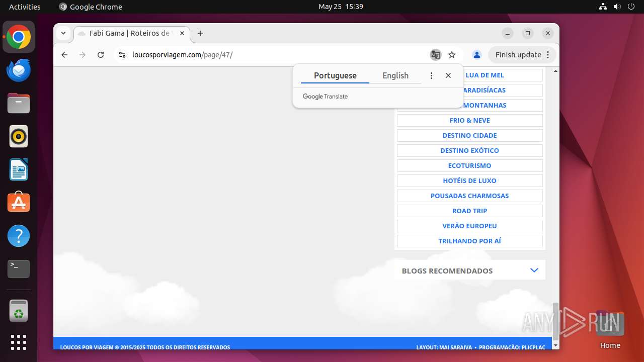Screen dimensions: 644x362
Task: Select the English tab in translate popup
Action: tap(395, 75)
